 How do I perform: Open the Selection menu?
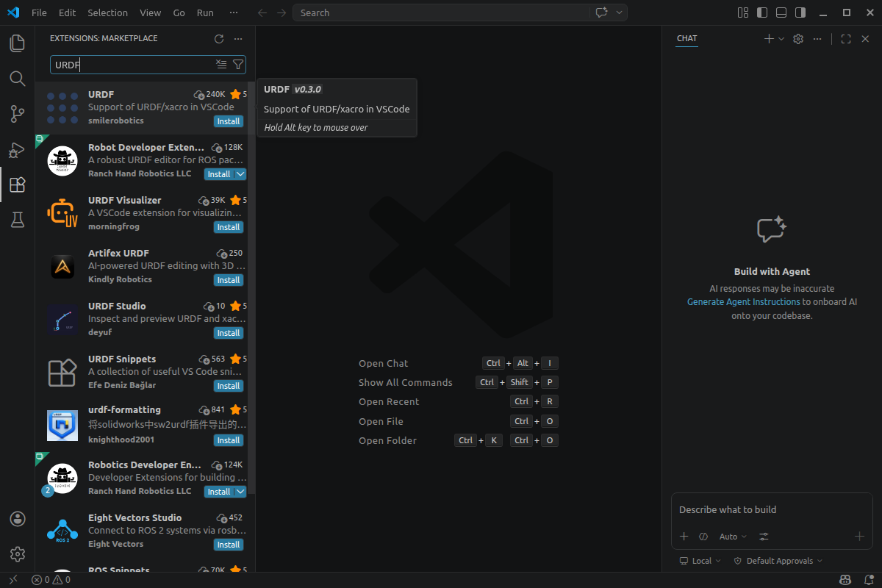107,12
